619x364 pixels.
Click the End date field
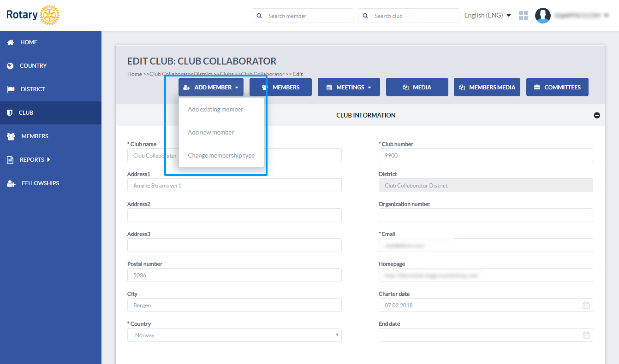coord(486,335)
